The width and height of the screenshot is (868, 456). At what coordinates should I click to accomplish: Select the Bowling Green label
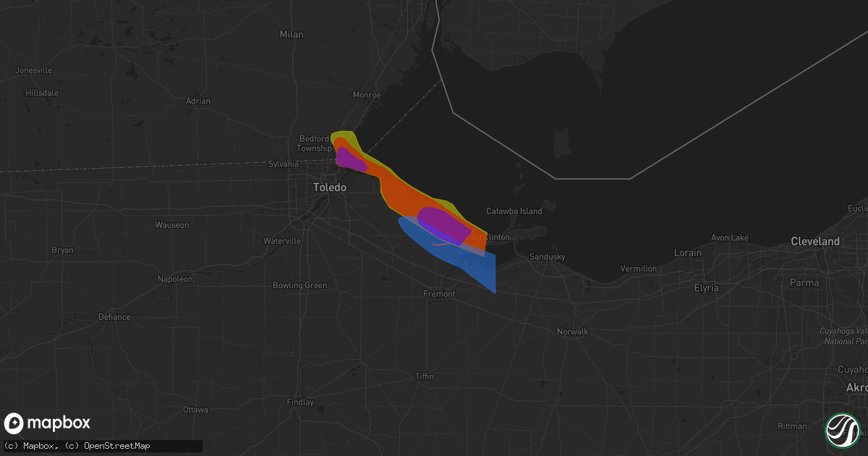(x=299, y=285)
